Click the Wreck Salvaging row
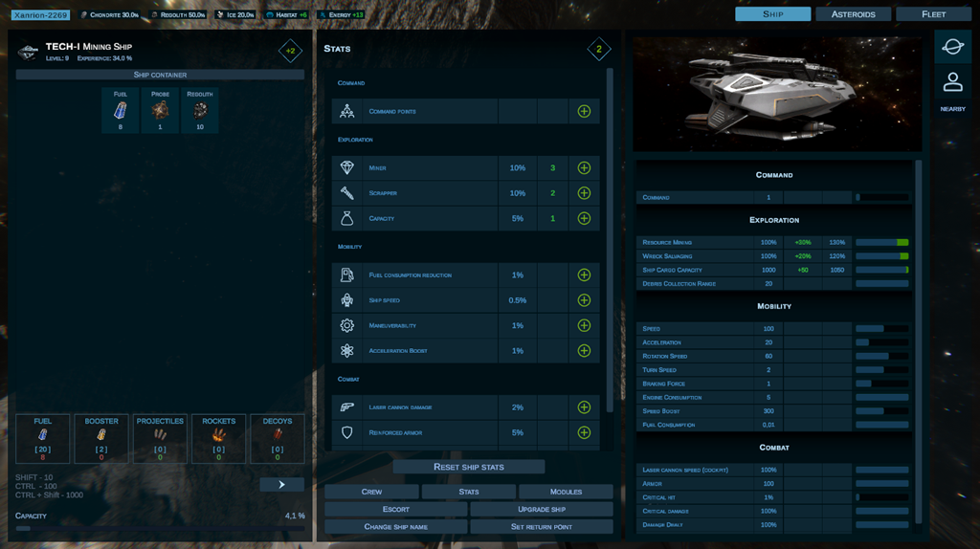This screenshot has width=980, height=549. coord(773,256)
